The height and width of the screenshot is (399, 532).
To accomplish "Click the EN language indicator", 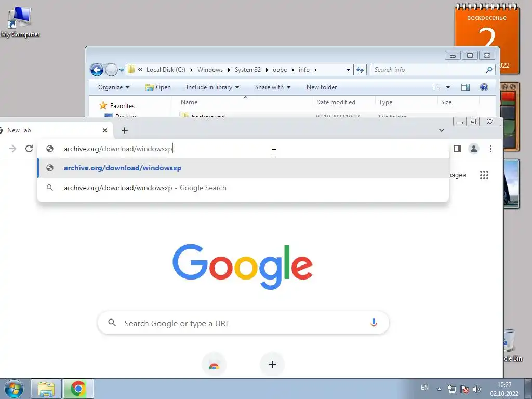I will [424, 388].
